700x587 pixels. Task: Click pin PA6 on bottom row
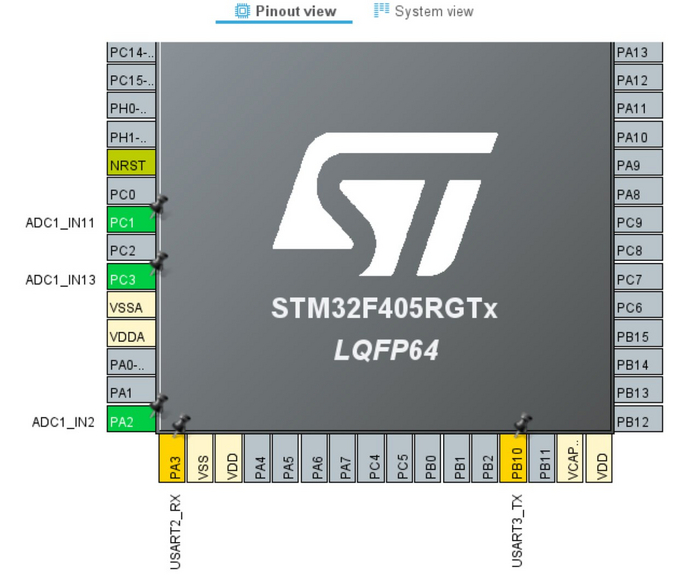(314, 458)
